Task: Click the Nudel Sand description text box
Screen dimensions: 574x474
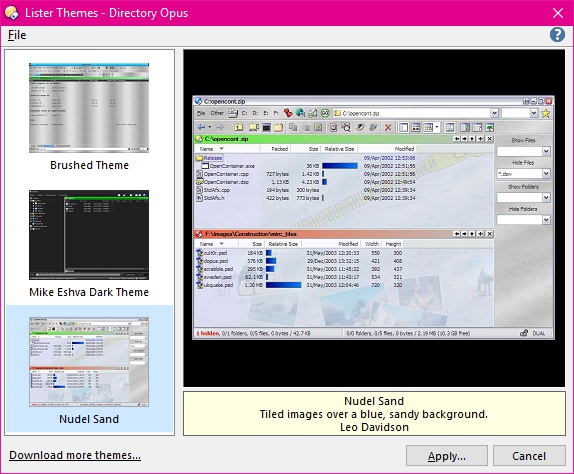Action: tap(374, 414)
